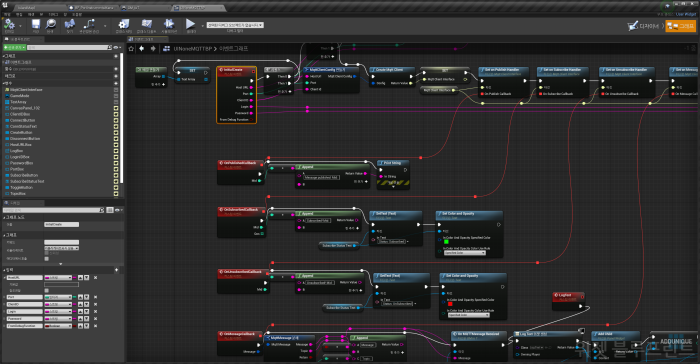The height and width of the screenshot is (364, 700).
Task: Click the red color swatch in Unsubscribed node
Action: click(x=450, y=304)
